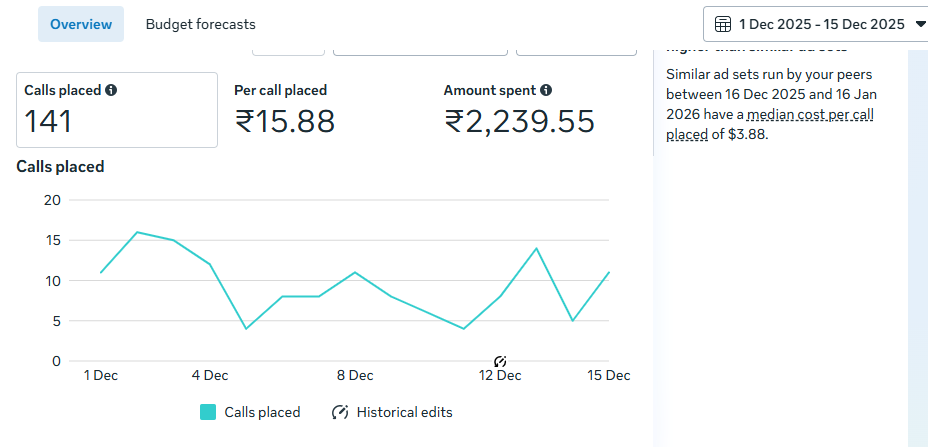This screenshot has width=928, height=447.
Task: Click the 141 calls placed value
Action: (48, 122)
